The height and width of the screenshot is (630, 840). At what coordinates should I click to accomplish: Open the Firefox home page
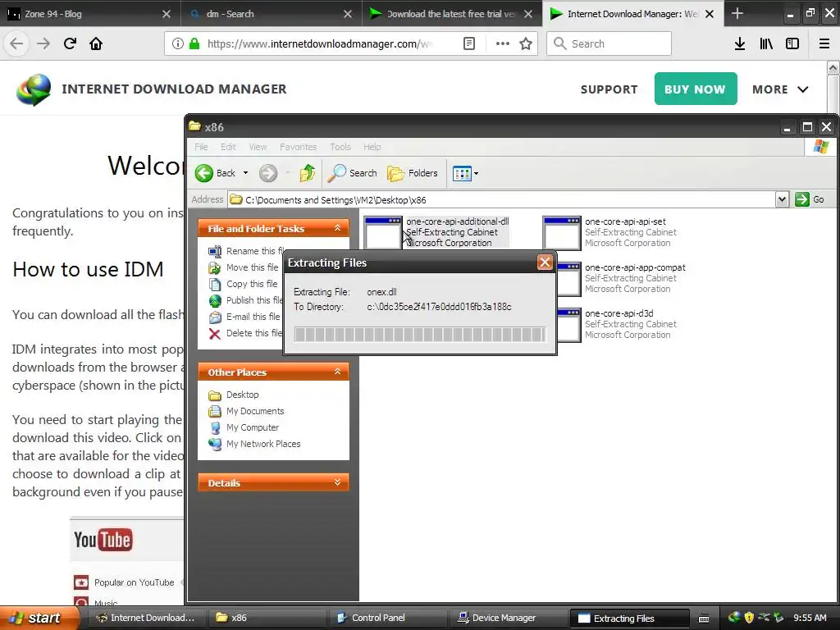click(96, 43)
